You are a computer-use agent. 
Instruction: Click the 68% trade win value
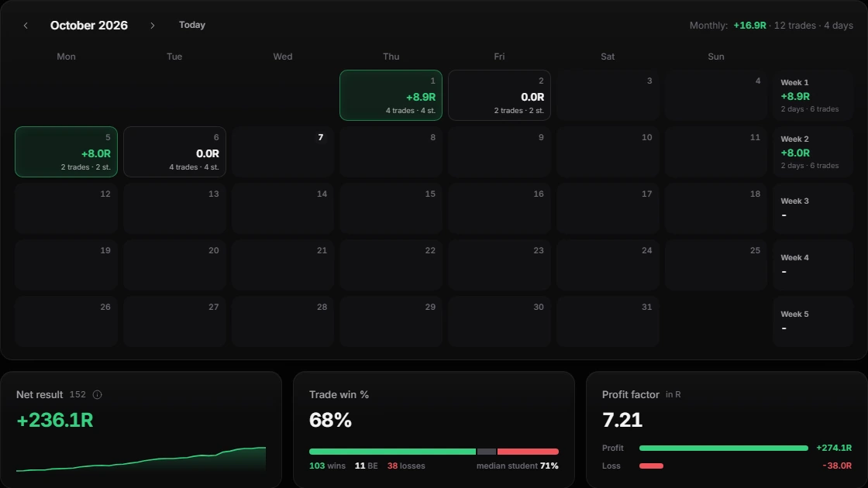pos(330,420)
